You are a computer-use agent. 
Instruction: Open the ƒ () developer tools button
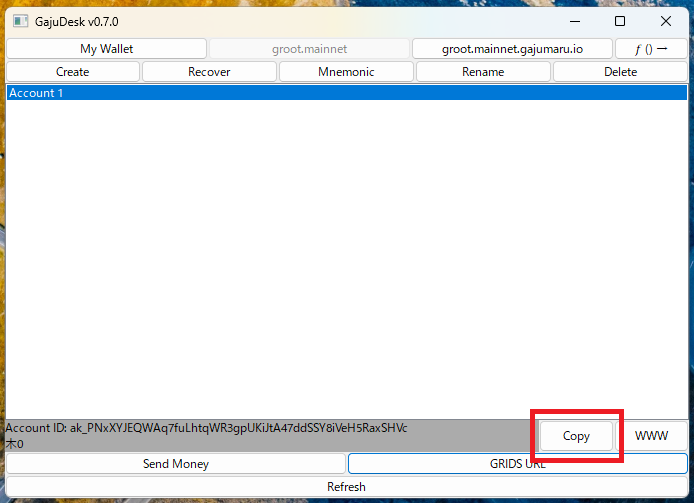[x=651, y=49]
